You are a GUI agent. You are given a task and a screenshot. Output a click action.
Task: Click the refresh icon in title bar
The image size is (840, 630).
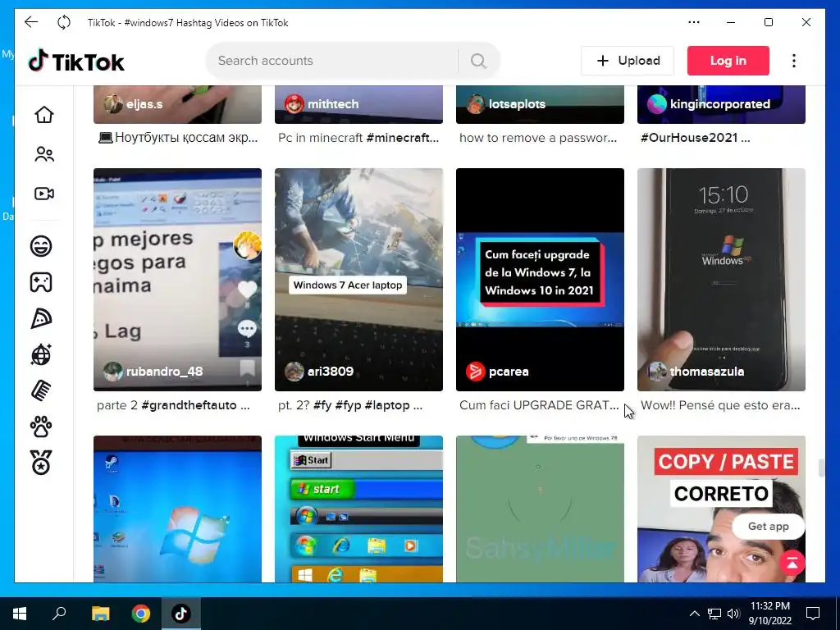coord(64,22)
